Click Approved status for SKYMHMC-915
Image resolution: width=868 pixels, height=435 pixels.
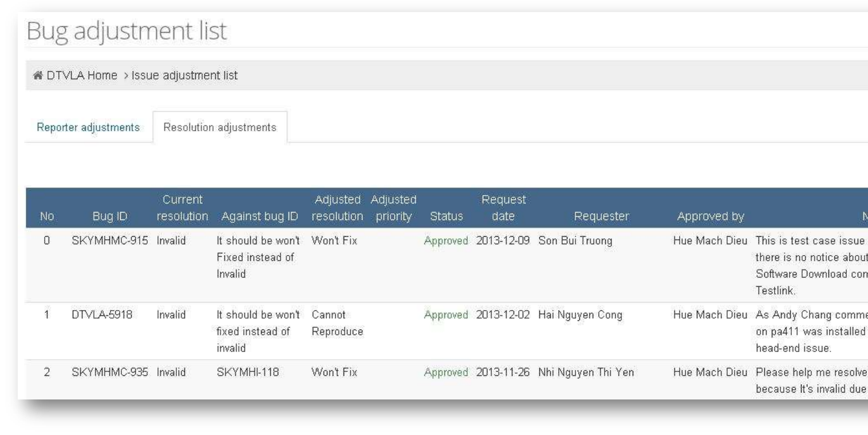(x=445, y=241)
